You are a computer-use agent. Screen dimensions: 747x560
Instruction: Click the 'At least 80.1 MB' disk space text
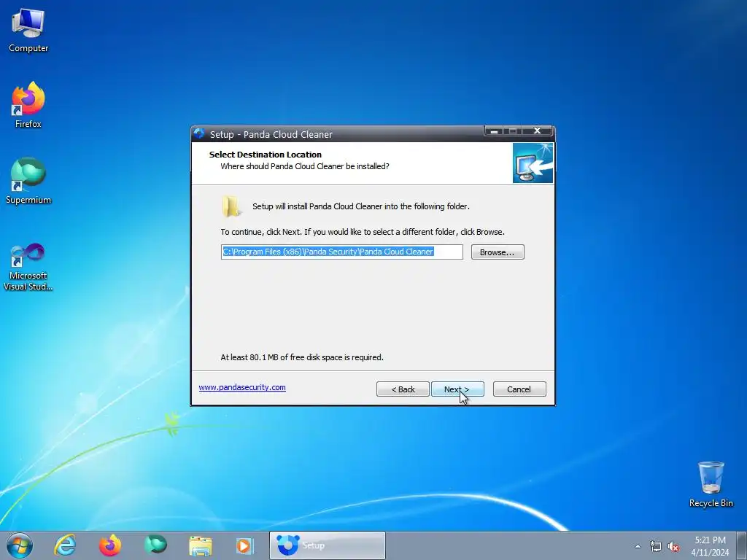tap(302, 357)
